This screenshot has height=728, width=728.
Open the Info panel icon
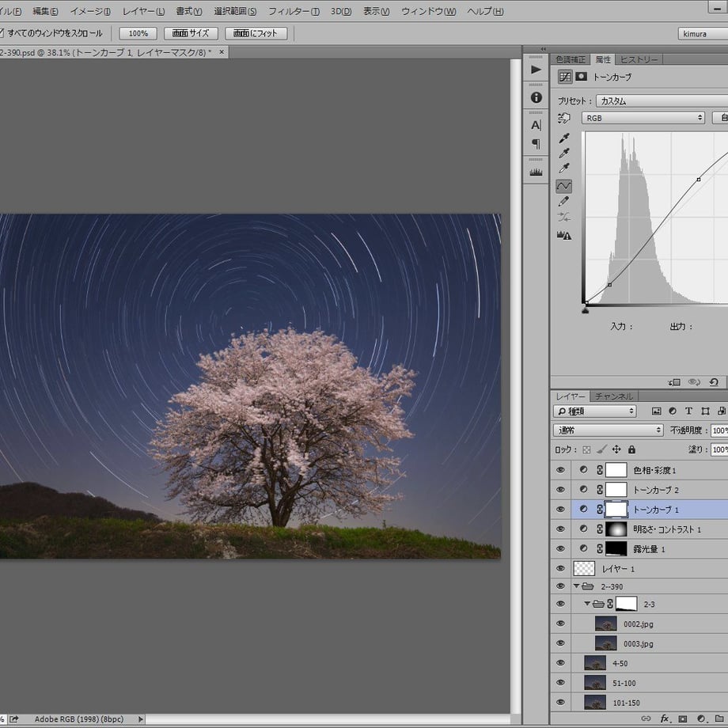(536, 97)
